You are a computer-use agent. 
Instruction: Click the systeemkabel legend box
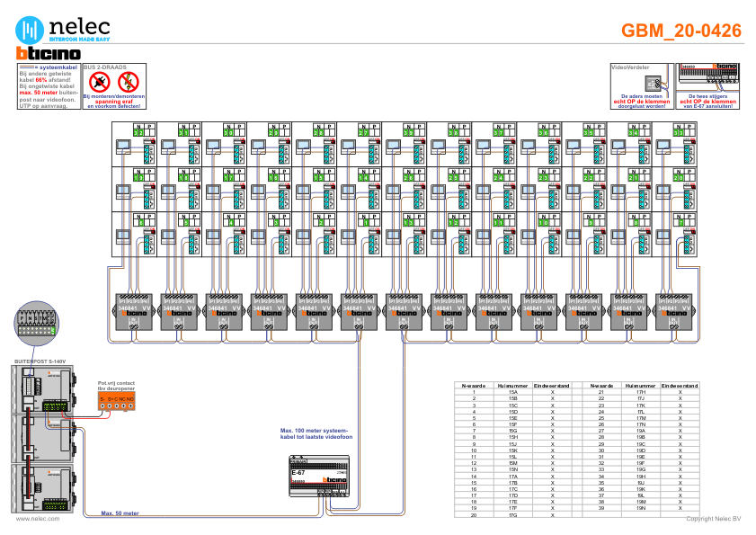(x=49, y=86)
